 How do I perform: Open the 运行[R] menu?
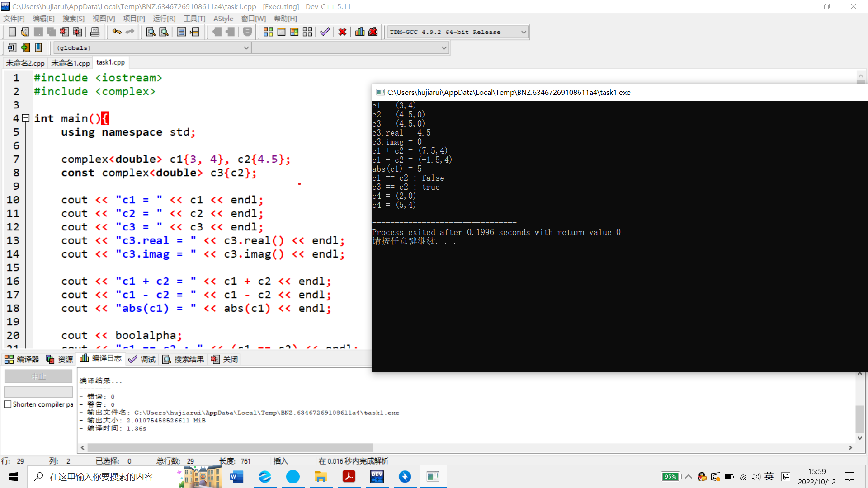(x=164, y=19)
